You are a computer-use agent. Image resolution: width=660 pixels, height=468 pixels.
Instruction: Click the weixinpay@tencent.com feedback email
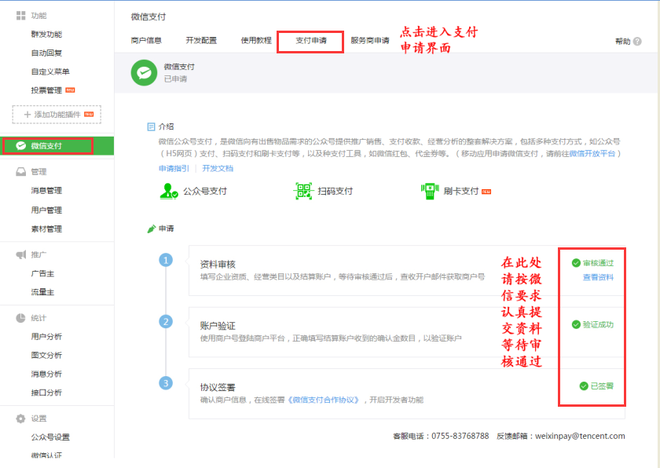point(580,436)
